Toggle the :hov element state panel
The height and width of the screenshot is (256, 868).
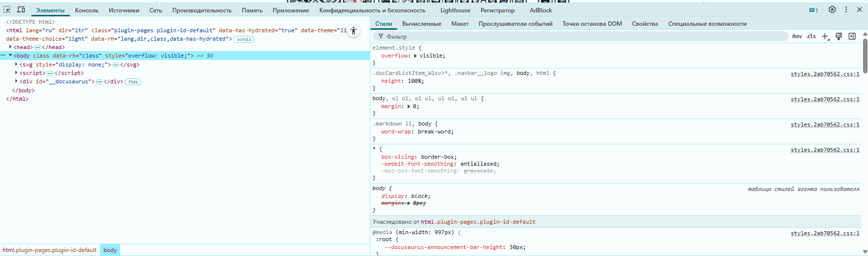click(x=796, y=36)
